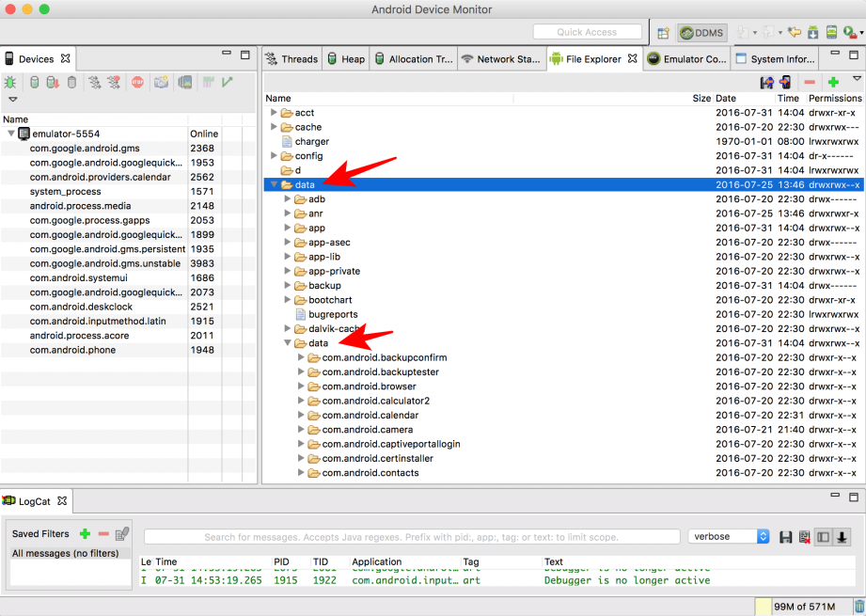Click the green plus new folder icon
Image resolution: width=866 pixels, height=616 pixels.
(x=833, y=83)
